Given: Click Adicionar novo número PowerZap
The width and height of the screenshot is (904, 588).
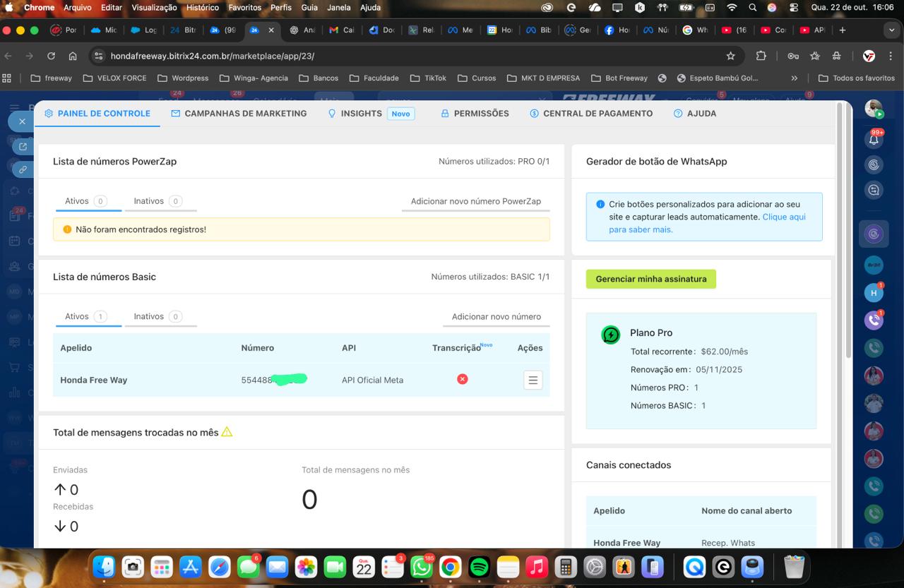Looking at the screenshot, I should click(475, 201).
